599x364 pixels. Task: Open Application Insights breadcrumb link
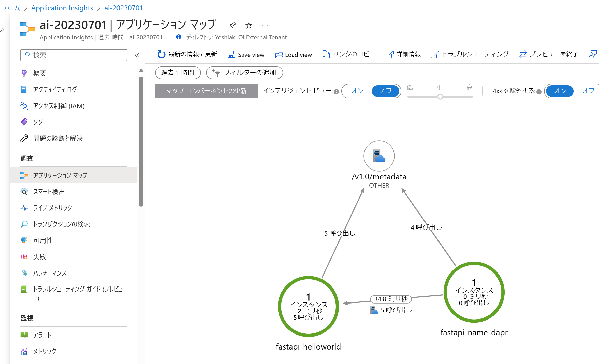62,8
